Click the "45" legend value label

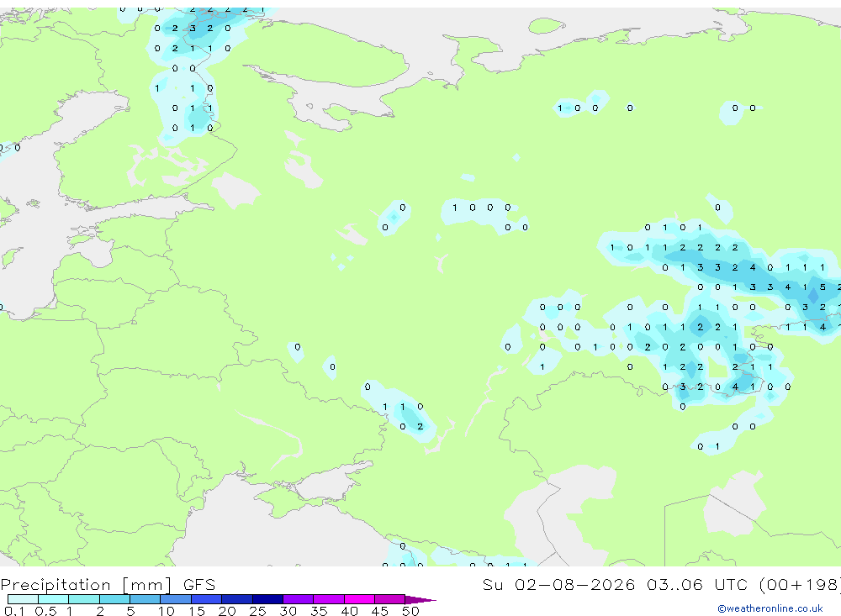[380, 611]
